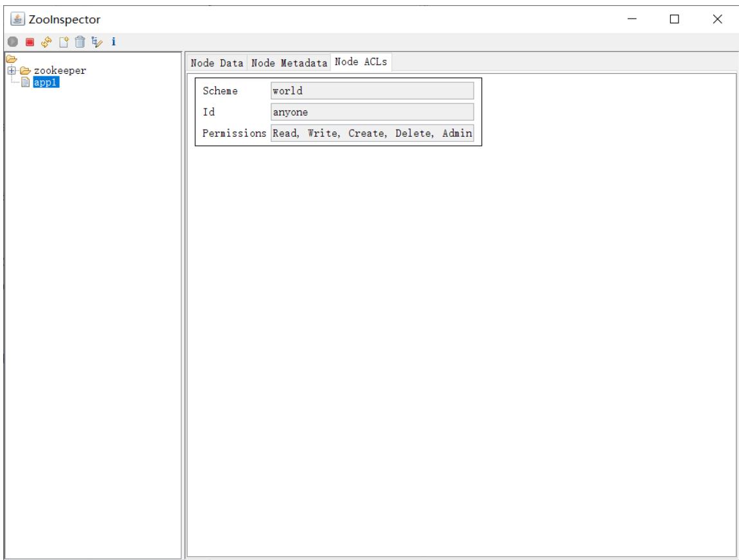Refresh the node tree using the arrows icon
Viewport: 739px width, 560px height.
46,42
